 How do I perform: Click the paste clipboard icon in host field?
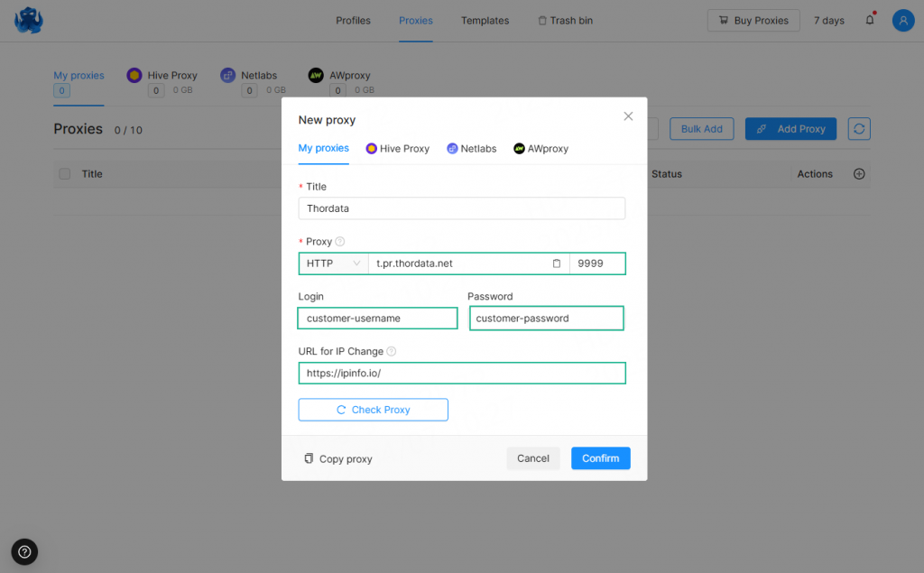pyautogui.click(x=556, y=263)
